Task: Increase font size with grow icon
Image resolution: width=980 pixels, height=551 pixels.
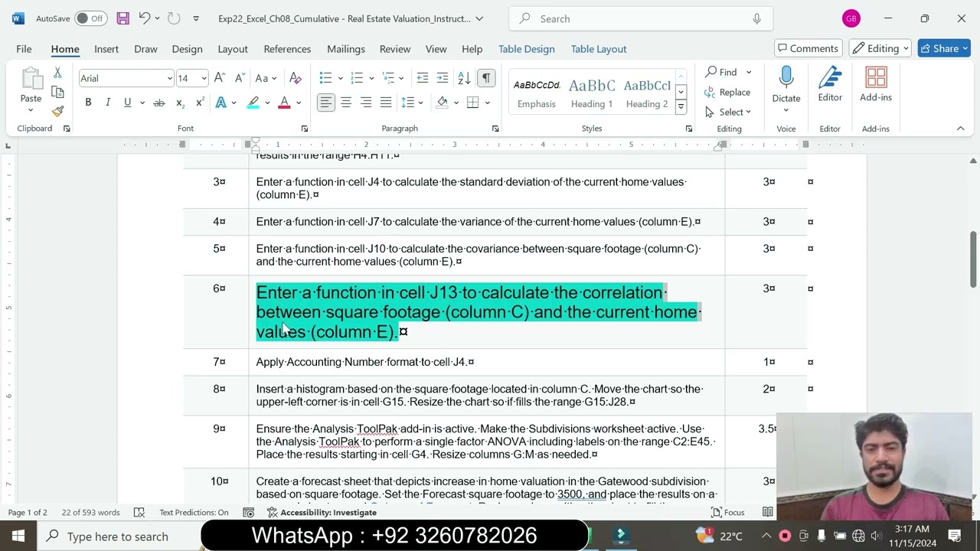Action: [220, 78]
